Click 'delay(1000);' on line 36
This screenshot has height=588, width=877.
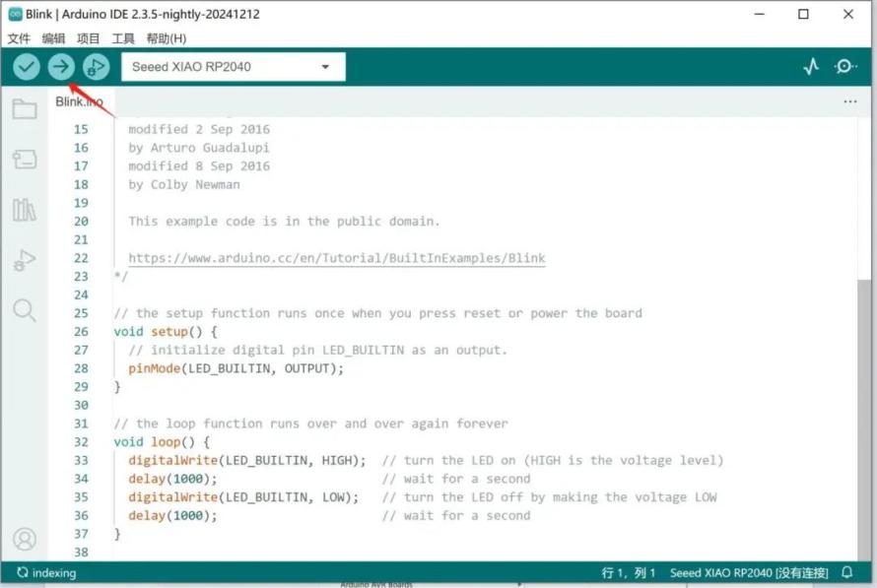coord(172,516)
